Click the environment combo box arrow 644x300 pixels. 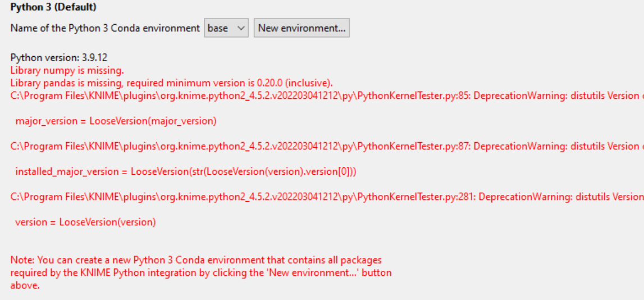click(241, 28)
